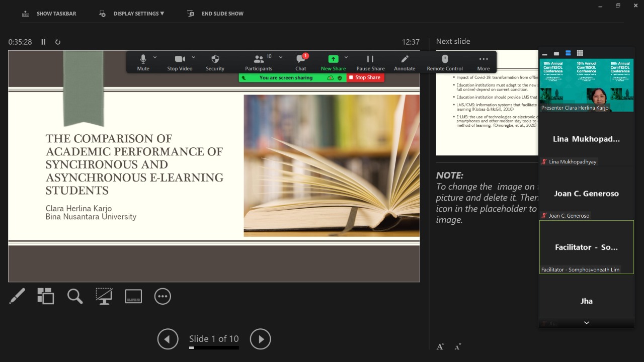This screenshot has width=644, height=362.
Task: Open the Annotate pencil tool
Action: click(405, 62)
